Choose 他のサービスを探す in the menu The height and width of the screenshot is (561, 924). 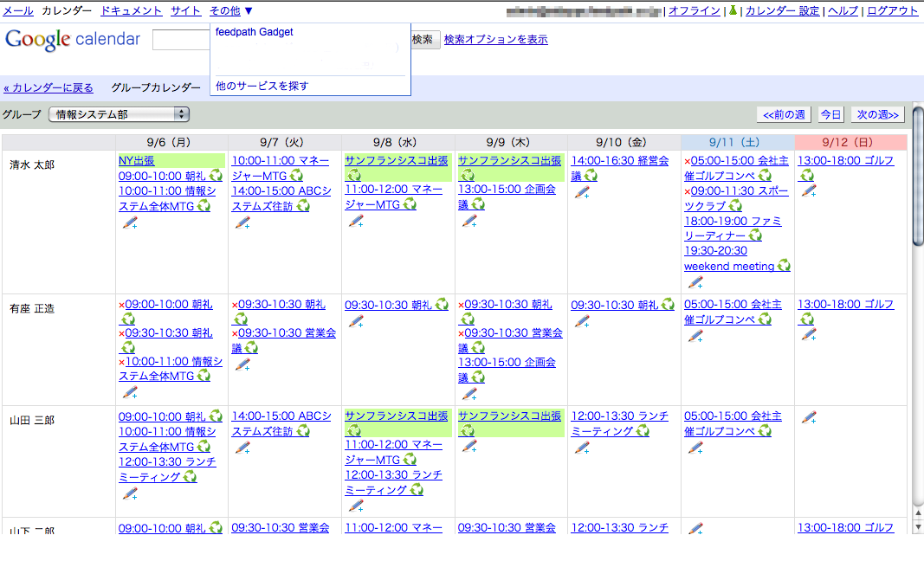point(262,86)
